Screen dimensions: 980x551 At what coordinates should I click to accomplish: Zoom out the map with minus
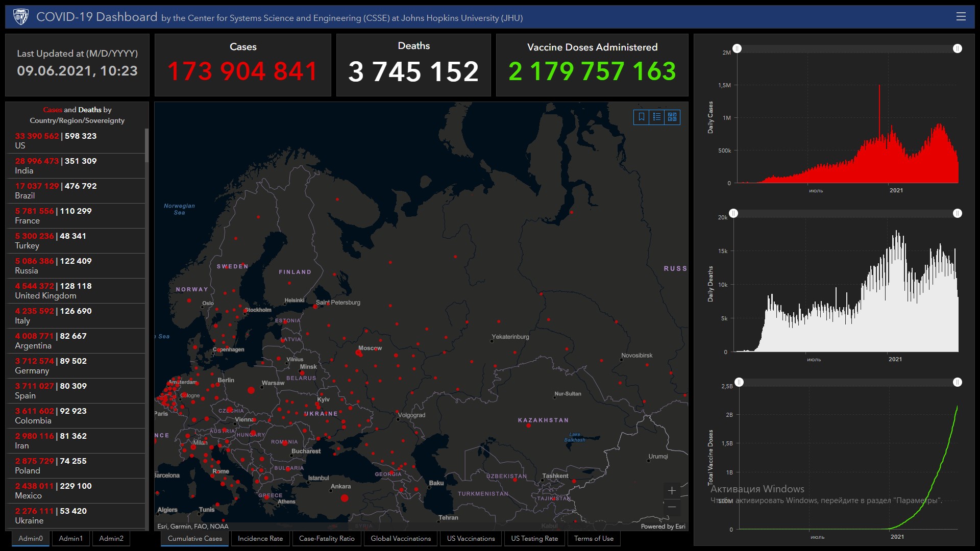[672, 507]
